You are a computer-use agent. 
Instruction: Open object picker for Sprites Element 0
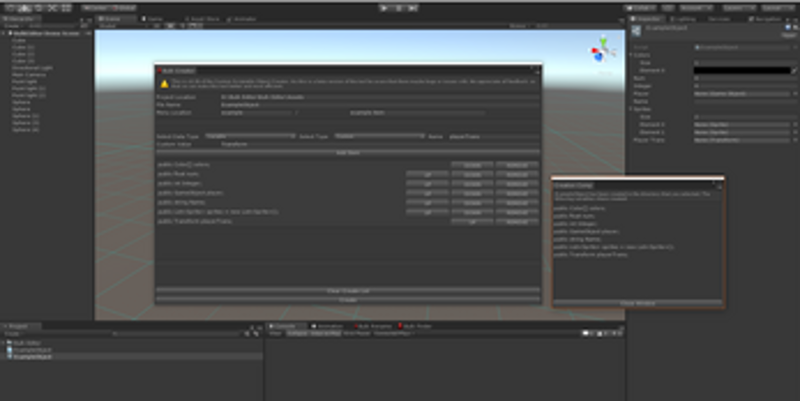794,124
